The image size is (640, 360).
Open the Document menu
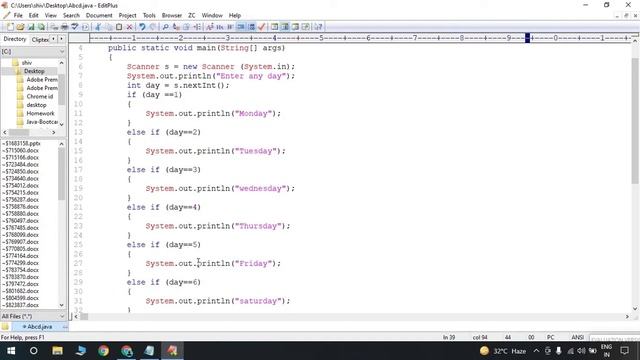(x=99, y=16)
